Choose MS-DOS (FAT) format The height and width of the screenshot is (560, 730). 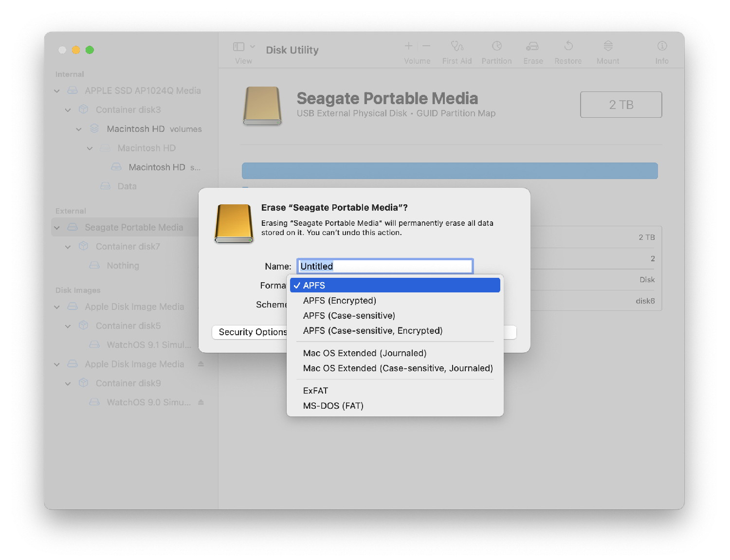tap(395, 405)
